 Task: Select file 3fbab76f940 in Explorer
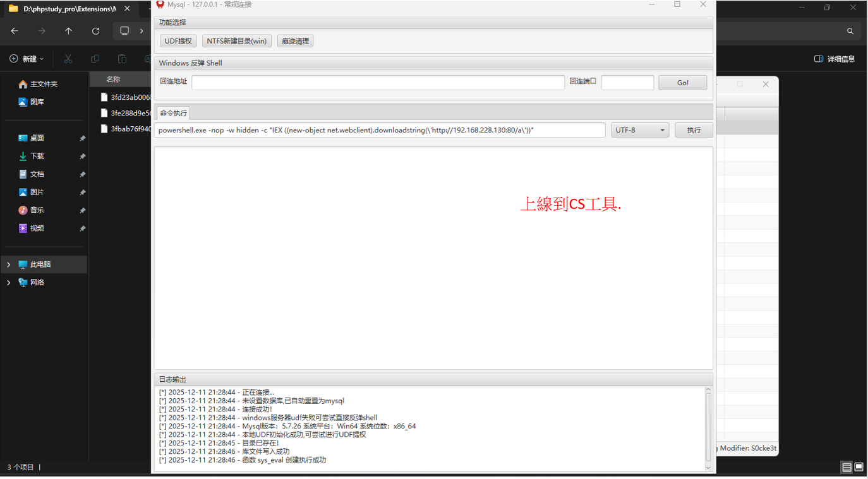126,129
